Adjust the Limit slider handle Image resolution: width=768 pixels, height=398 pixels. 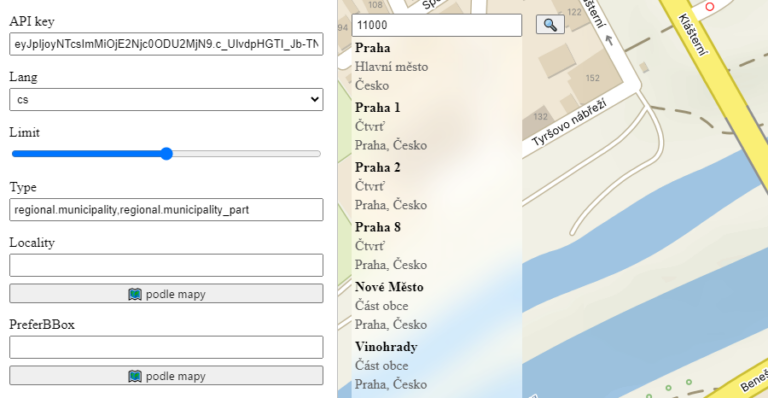(167, 154)
